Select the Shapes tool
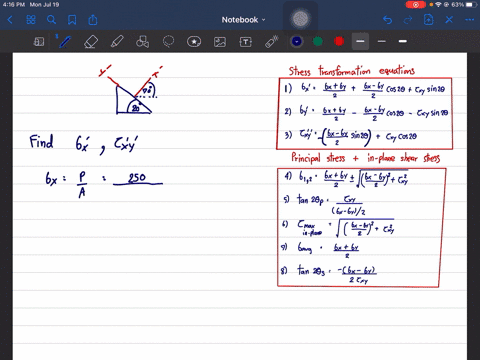Image resolution: width=480 pixels, height=360 pixels. [143, 42]
